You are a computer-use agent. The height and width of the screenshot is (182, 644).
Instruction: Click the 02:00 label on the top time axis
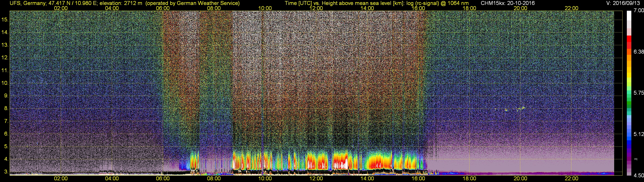(x=61, y=8)
